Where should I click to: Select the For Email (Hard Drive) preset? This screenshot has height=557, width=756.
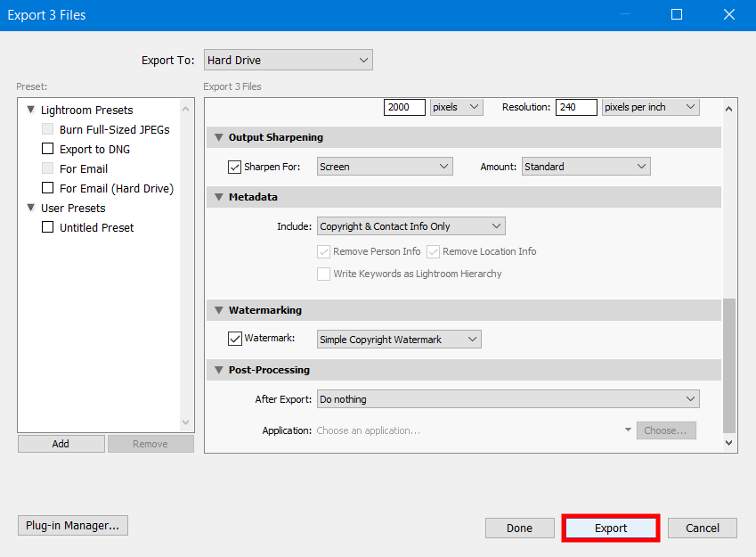coord(116,189)
